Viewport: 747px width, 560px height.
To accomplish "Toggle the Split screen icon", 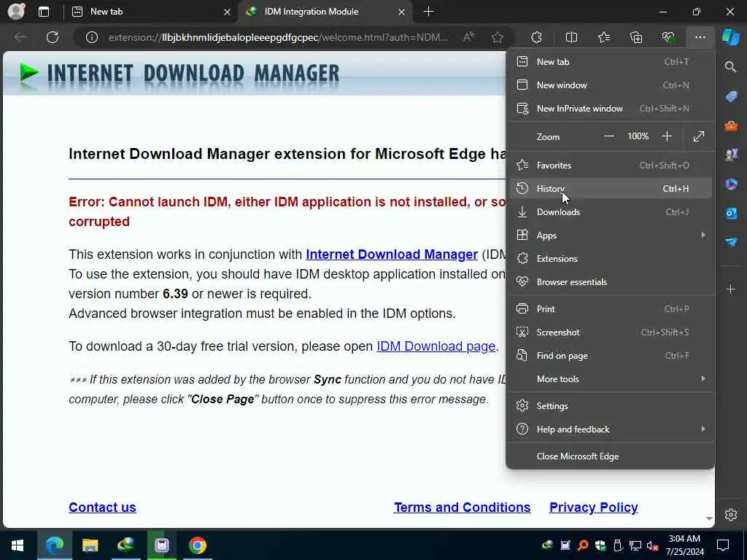I will coord(571,37).
